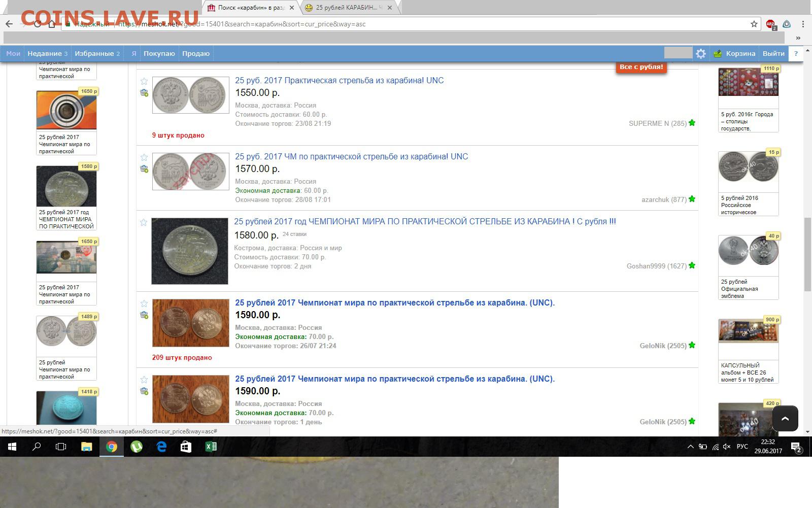Open the volume control in system tray

point(727,447)
